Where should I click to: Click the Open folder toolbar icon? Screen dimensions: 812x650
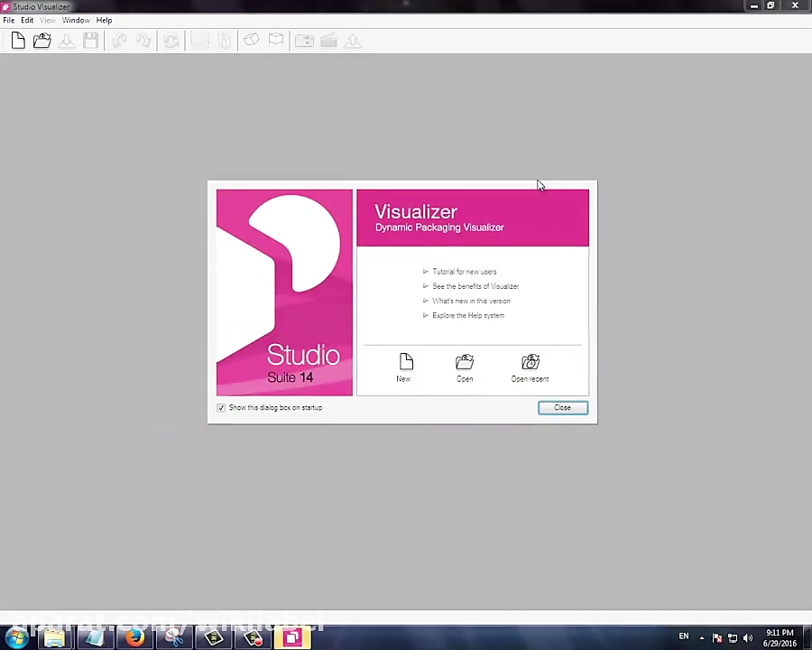pos(42,41)
